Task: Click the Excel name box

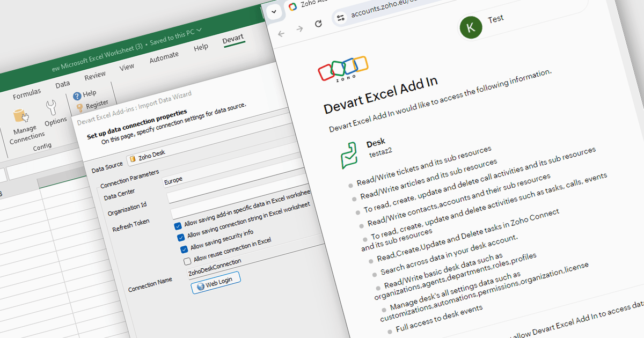Action: click(3, 175)
